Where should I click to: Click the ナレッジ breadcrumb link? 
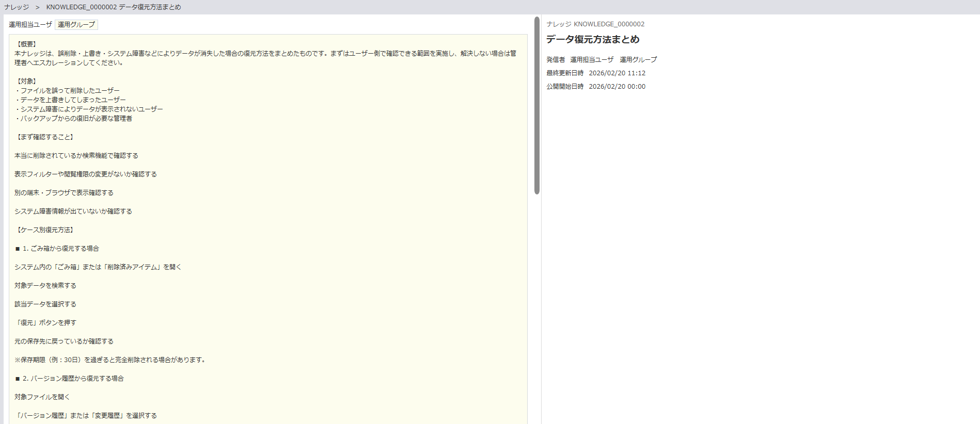coord(17,7)
